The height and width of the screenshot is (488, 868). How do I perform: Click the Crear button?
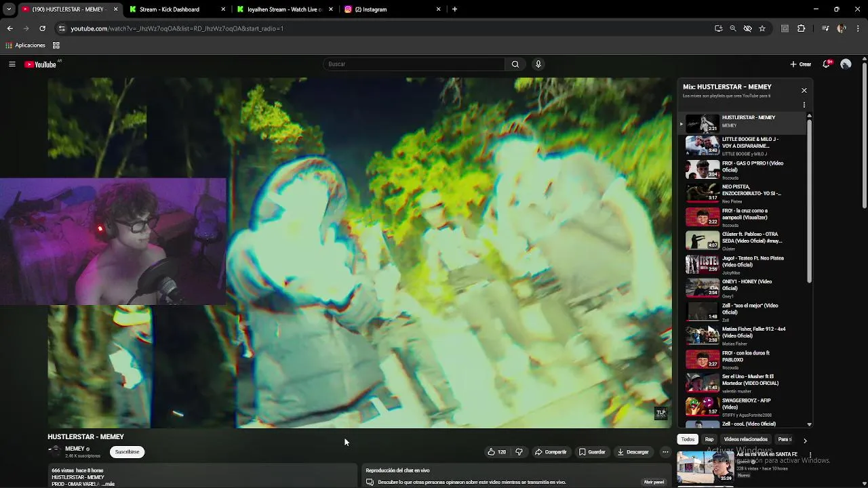pos(801,64)
